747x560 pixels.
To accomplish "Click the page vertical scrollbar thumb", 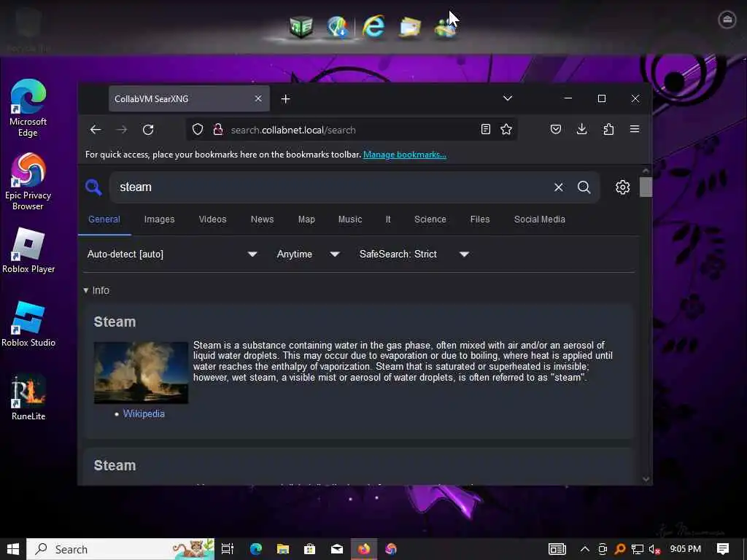I will pos(646,187).
